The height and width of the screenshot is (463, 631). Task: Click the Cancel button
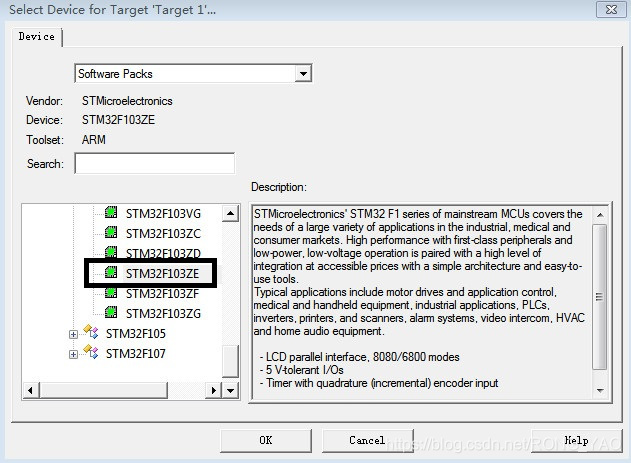tap(367, 440)
